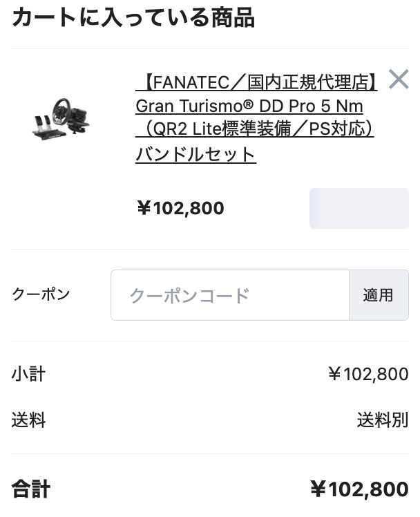Click the Gran Turismo® DD Pro 5 Nm title line
The image size is (420, 517).
tap(249, 106)
